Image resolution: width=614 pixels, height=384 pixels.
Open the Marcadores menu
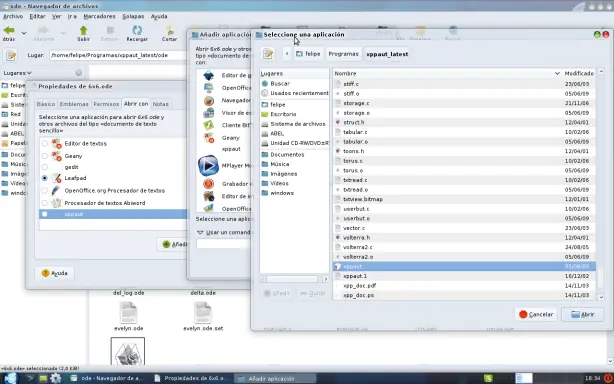(x=99, y=16)
